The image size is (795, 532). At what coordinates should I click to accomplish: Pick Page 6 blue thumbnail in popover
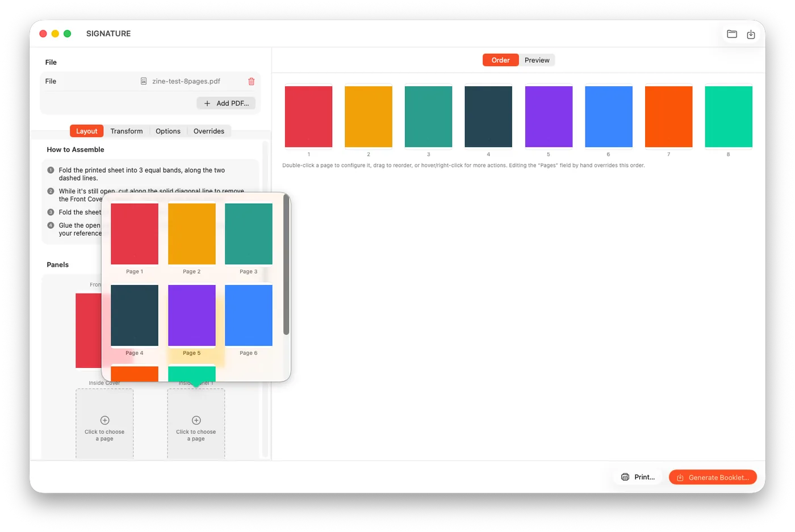click(x=249, y=316)
